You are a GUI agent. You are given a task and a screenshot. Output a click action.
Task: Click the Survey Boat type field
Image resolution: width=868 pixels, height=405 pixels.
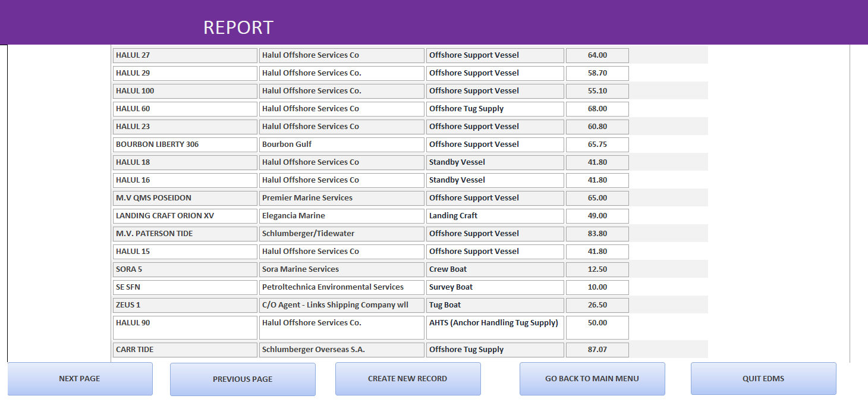click(x=495, y=287)
